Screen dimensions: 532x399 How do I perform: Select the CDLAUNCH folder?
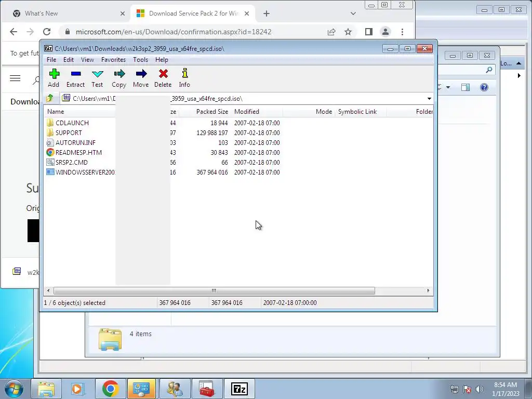(x=72, y=123)
